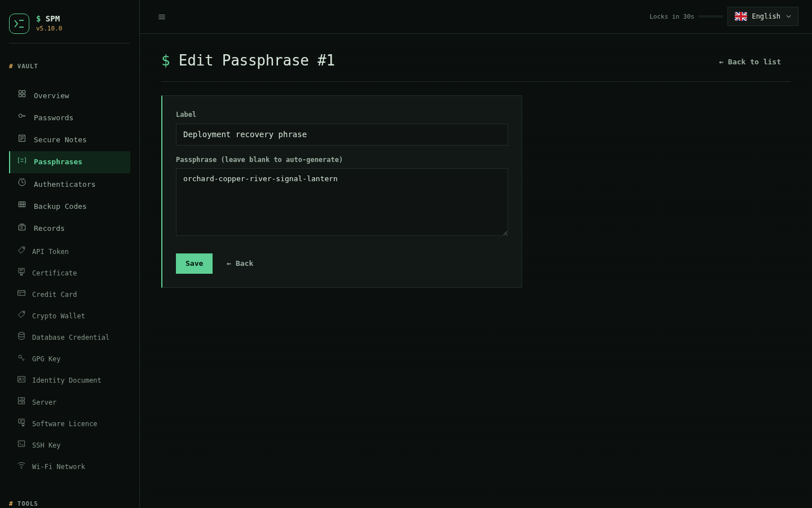
Task: Click the Database Credential cylinder icon
Action: [x=21, y=336]
